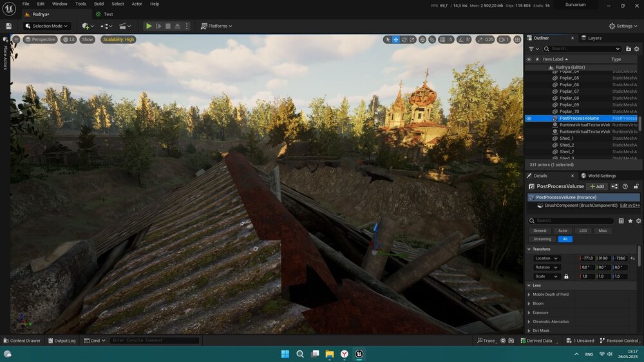
Task: Close the Outliner panel tab
Action: point(573,38)
